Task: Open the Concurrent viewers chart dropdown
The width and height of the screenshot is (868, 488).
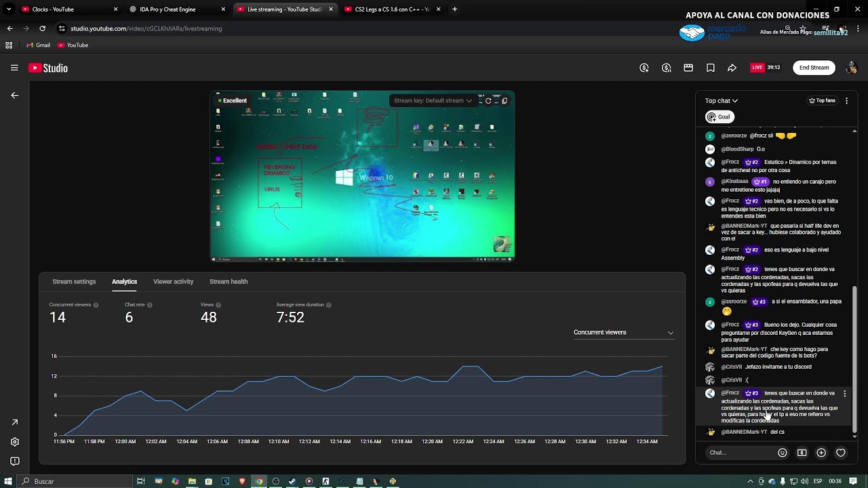Action: coord(624,332)
